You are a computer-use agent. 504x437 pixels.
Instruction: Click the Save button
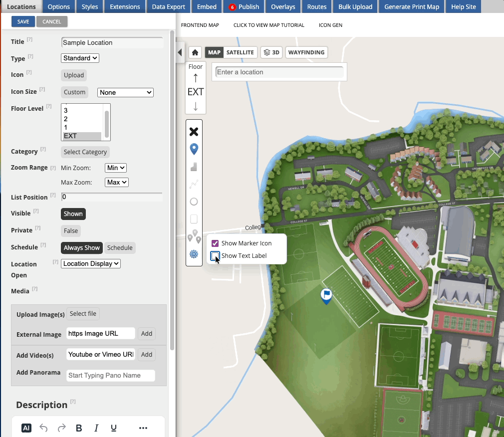[x=23, y=22]
